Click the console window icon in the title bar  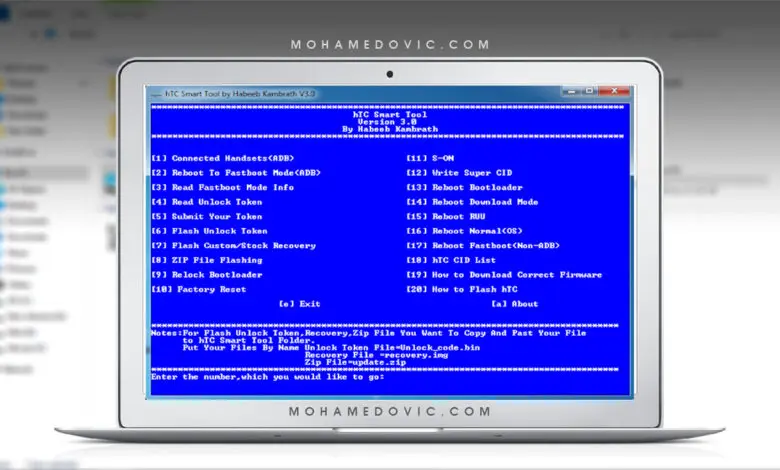coord(156,94)
